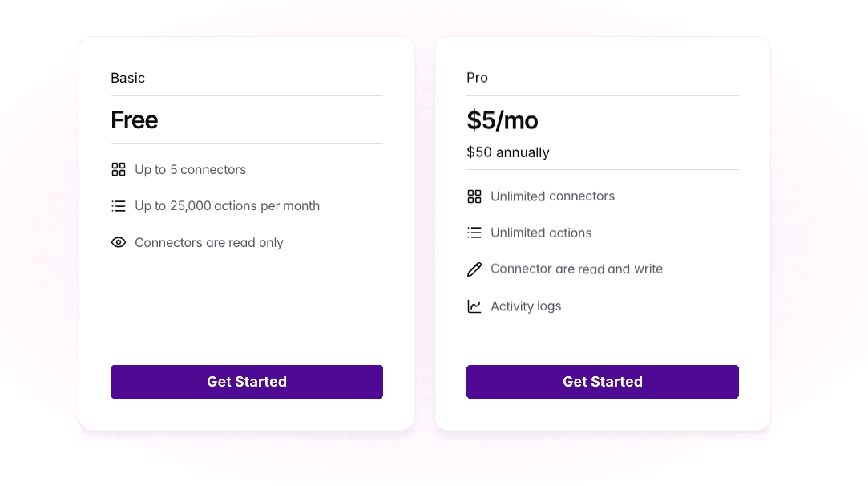Click the Free price heading

(x=135, y=120)
